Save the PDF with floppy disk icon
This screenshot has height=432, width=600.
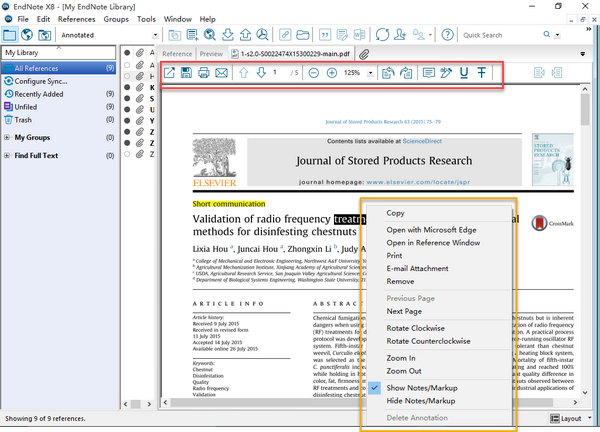click(186, 73)
